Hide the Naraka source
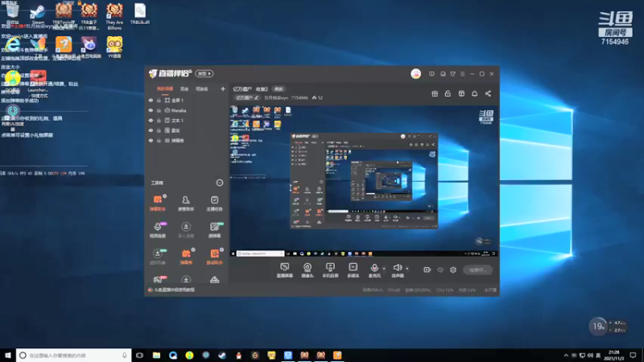The image size is (644, 362). pyautogui.click(x=151, y=110)
